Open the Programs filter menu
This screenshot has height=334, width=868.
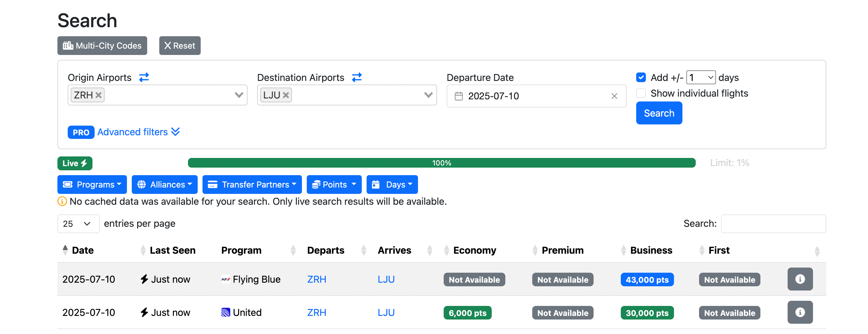point(92,185)
